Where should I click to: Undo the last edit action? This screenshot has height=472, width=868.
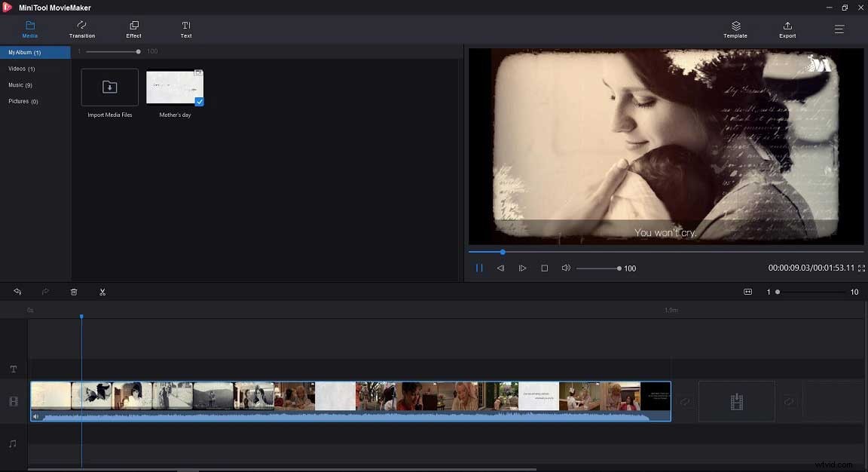[17, 292]
